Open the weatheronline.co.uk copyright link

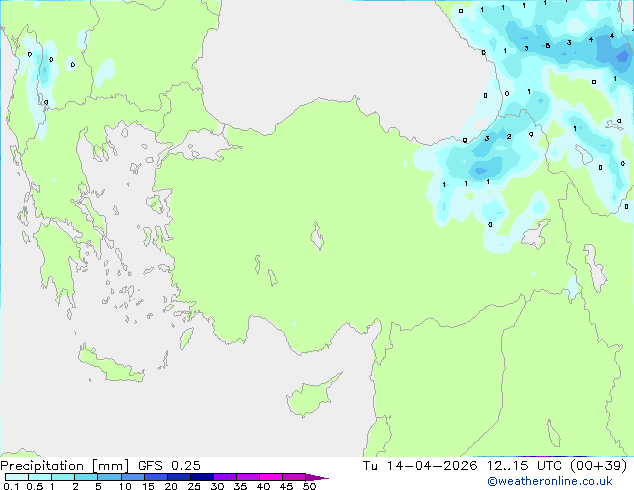pos(550,481)
